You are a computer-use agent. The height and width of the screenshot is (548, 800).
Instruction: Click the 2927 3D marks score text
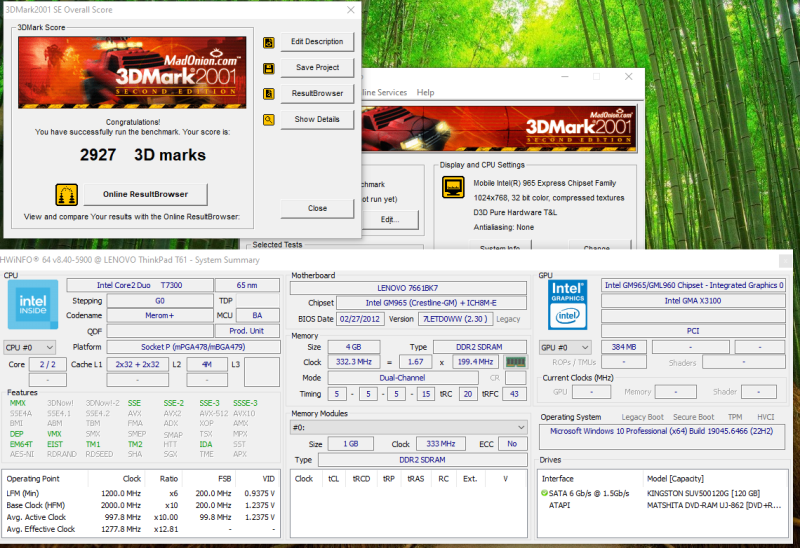(x=143, y=155)
